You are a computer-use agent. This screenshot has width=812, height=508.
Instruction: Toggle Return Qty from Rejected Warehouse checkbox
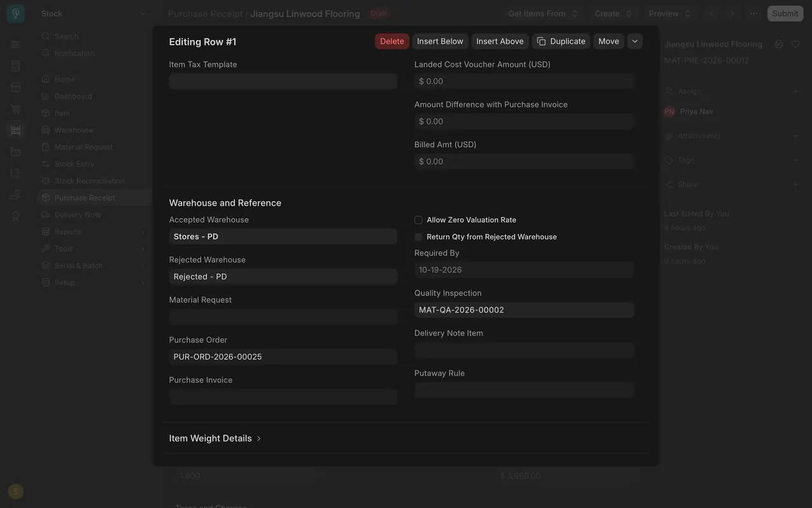coord(418,237)
